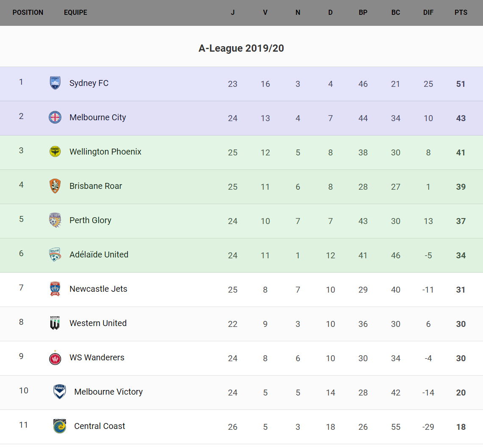Sort by the PTS column header

coord(461,13)
